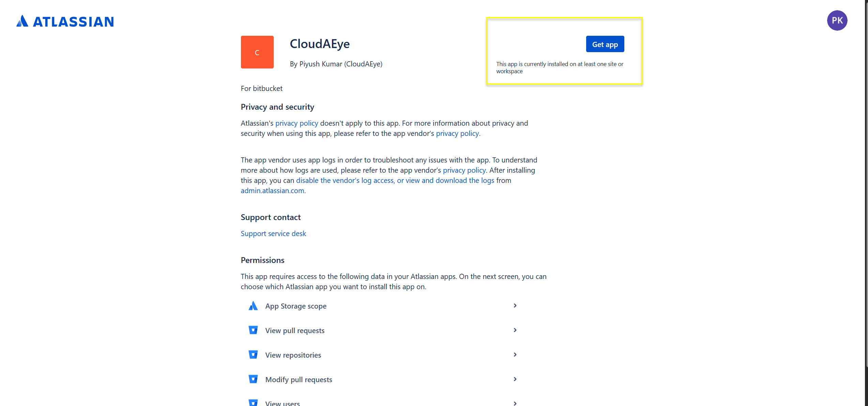Click privacy policy link in logs paragraph
Viewport: 868px width, 406px height.
coord(464,170)
